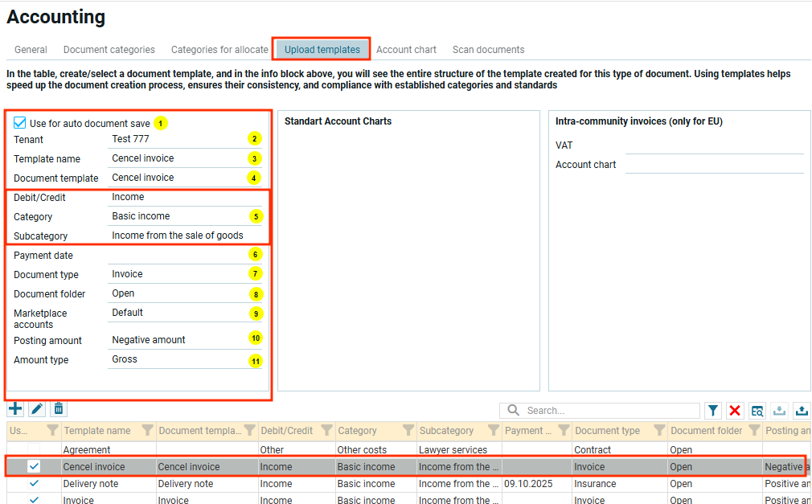
Task: Add a new template with plus icon
Action: [x=15, y=409]
